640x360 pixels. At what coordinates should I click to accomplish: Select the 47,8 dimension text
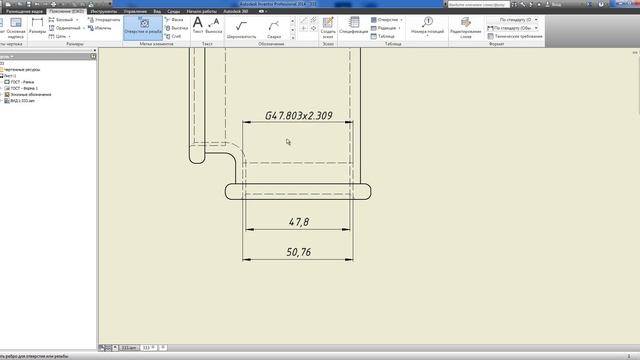[299, 222]
